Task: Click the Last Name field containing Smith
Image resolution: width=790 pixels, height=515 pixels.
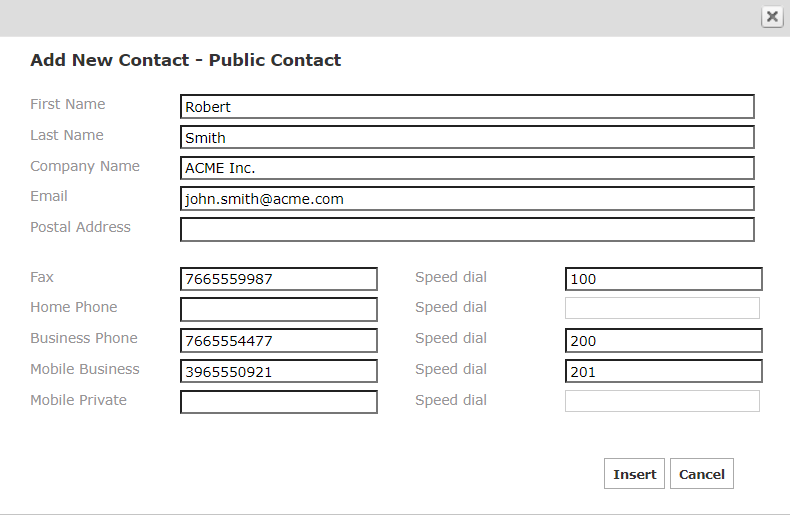Action: coord(467,138)
